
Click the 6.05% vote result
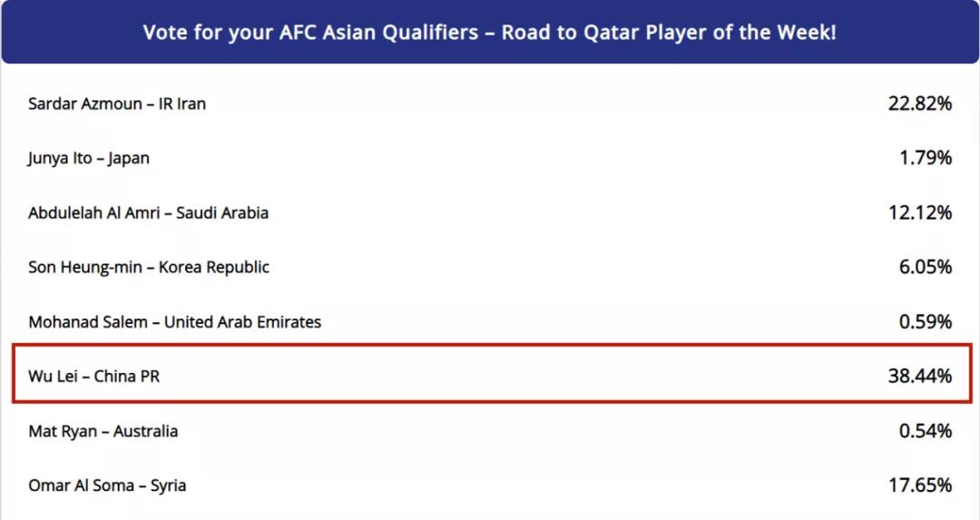pyautogui.click(x=925, y=267)
